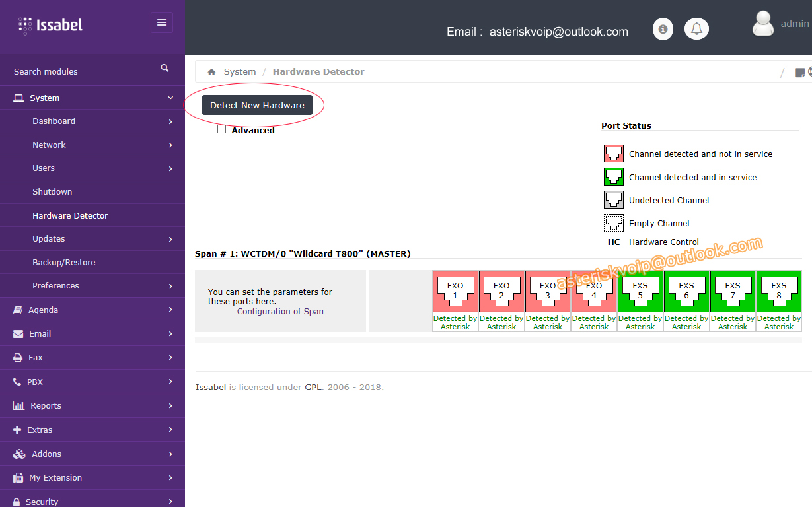Toggle the sidebar hamburger menu button

[x=162, y=22]
